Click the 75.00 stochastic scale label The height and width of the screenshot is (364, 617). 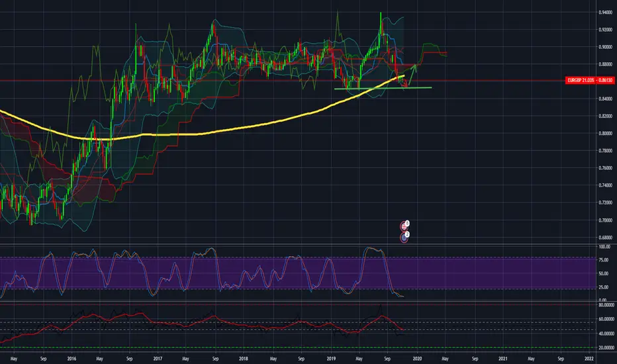click(604, 260)
